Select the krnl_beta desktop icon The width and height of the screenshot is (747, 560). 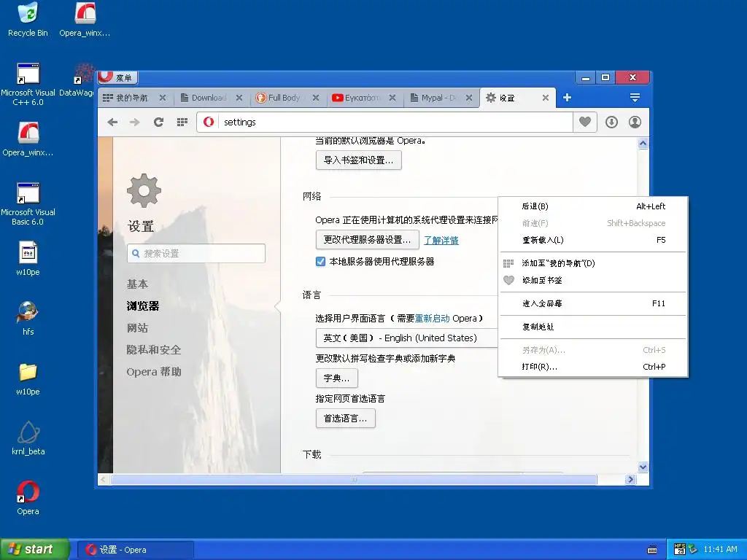[x=28, y=438]
